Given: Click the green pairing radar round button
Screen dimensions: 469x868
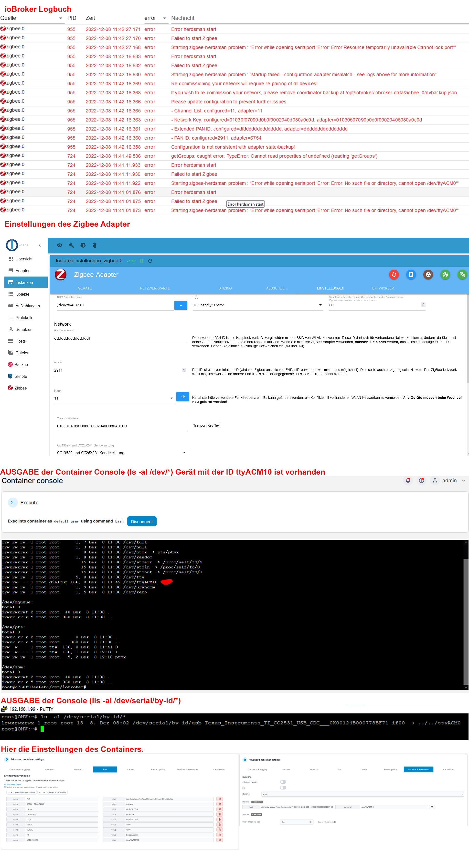Looking at the screenshot, I should [446, 275].
